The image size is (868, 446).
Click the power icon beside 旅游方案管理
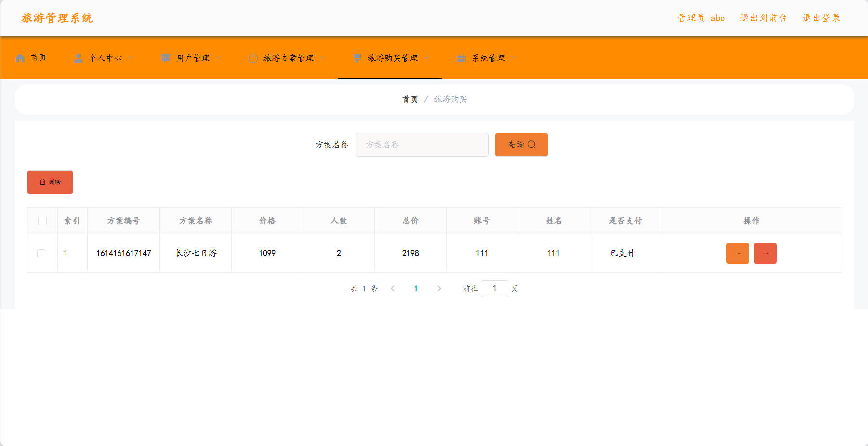(253, 58)
